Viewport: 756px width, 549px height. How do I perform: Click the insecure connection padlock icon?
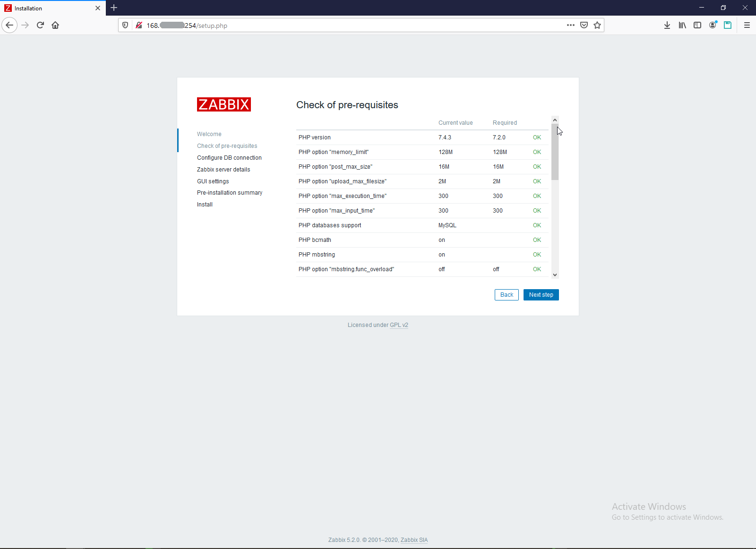tap(139, 25)
